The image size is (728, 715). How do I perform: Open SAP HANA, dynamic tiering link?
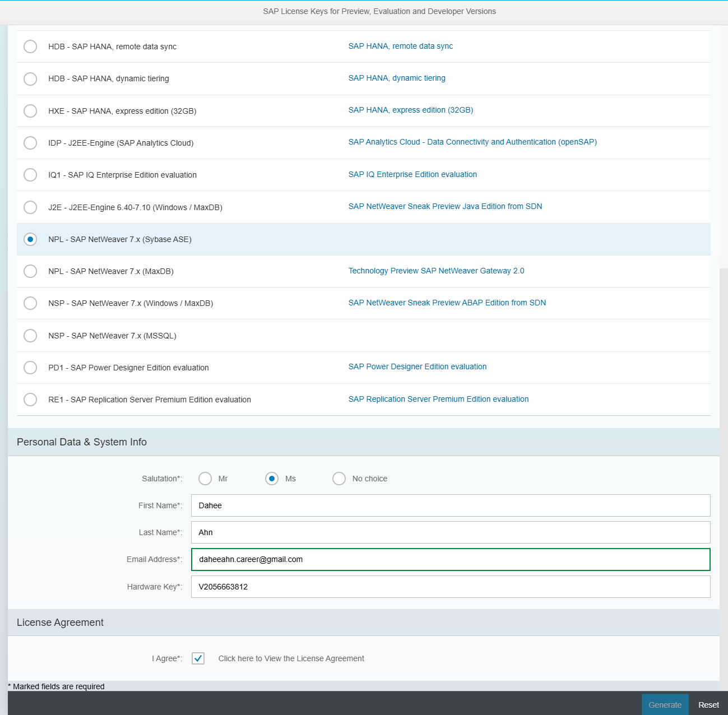pos(397,78)
